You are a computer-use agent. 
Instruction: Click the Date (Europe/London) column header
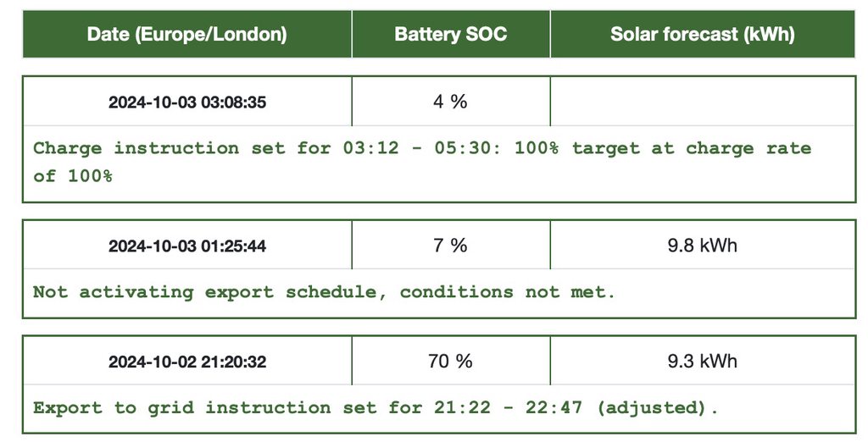click(186, 35)
